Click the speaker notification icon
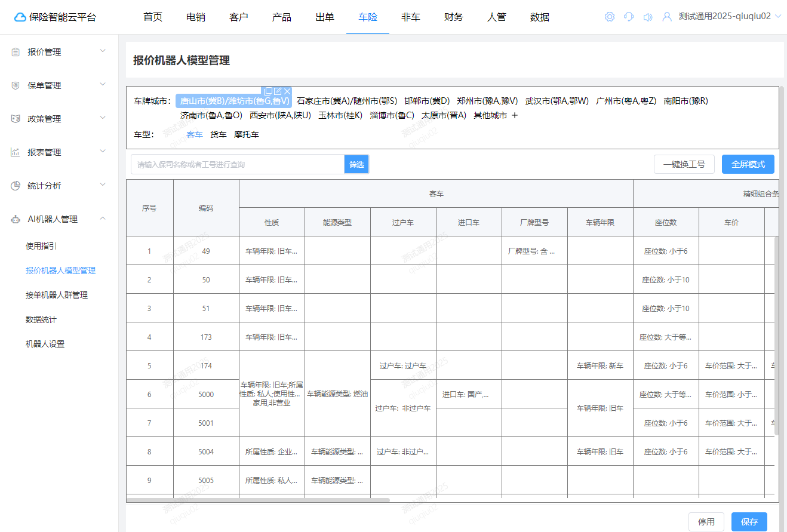Screen dimensions: 787x532 coord(648,17)
